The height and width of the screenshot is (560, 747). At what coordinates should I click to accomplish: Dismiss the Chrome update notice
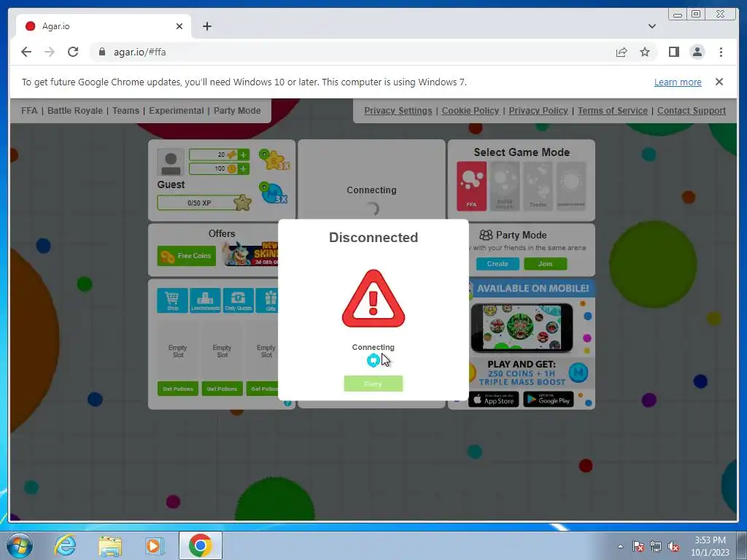(x=719, y=82)
